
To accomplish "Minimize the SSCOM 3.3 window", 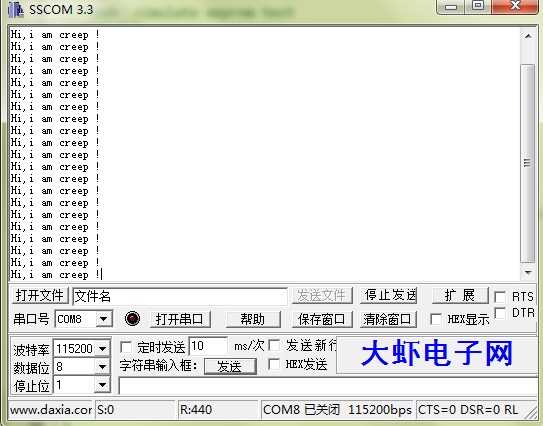I will (x=451, y=6).
